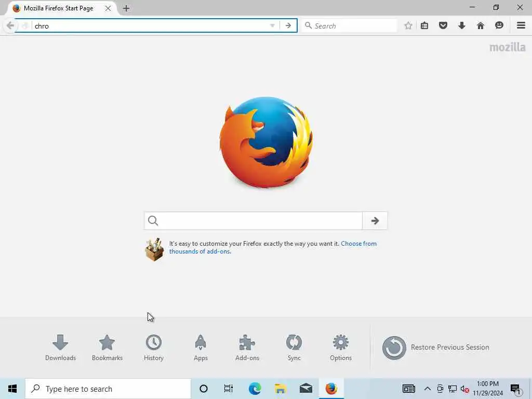The image size is (532, 399).
Task: Open Options gear in bottom launcher
Action: pyautogui.click(x=341, y=348)
